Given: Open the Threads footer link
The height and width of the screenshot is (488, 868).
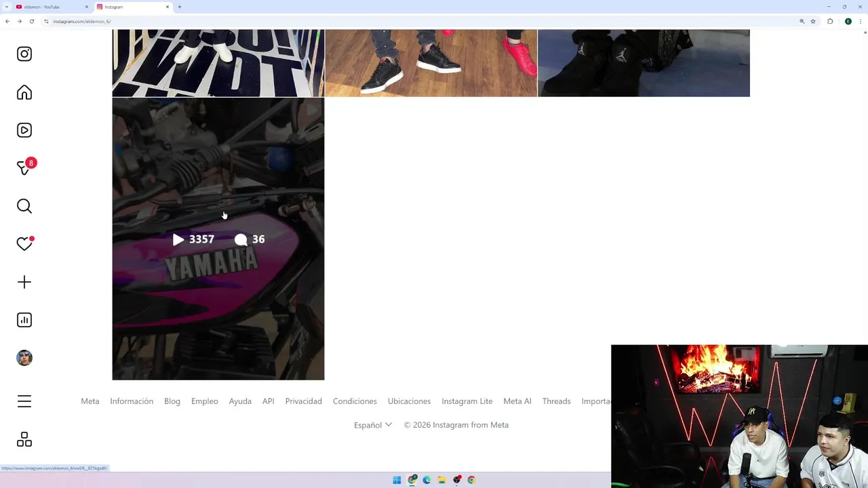Looking at the screenshot, I should pos(557,401).
